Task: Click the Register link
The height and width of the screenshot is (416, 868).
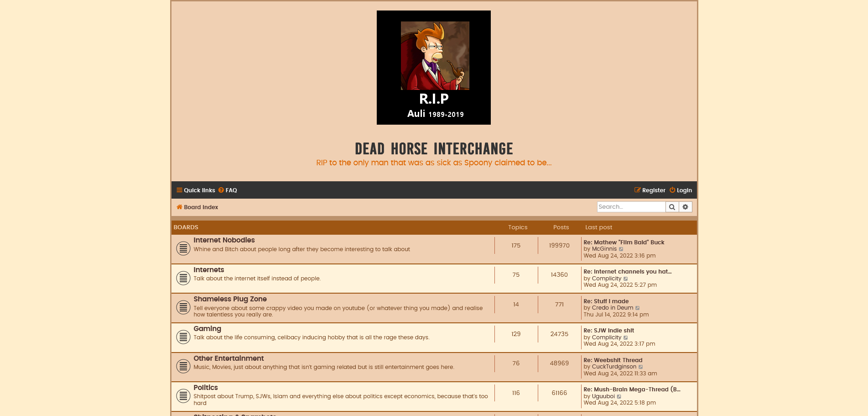Action: [x=650, y=190]
